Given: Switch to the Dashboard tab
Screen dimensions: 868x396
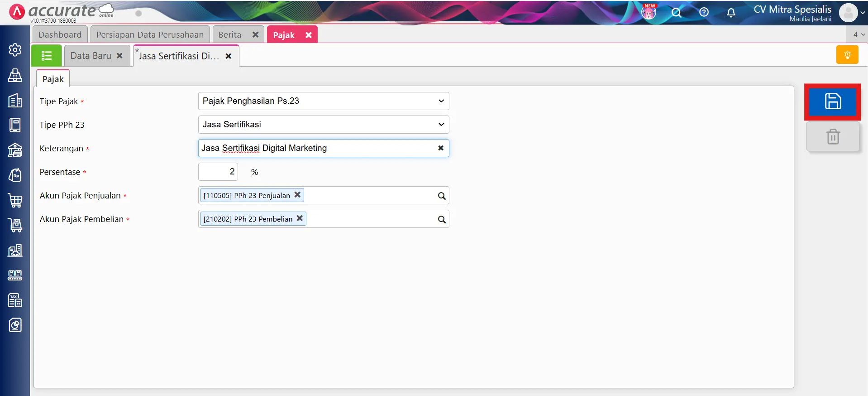Looking at the screenshot, I should point(60,35).
